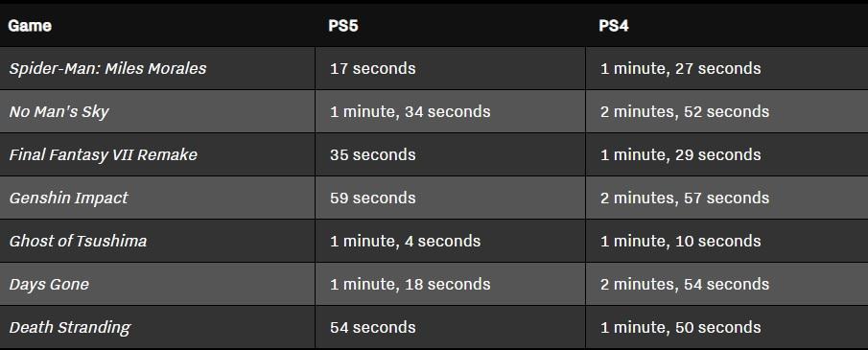Select the Death Stranding game title

click(x=70, y=328)
